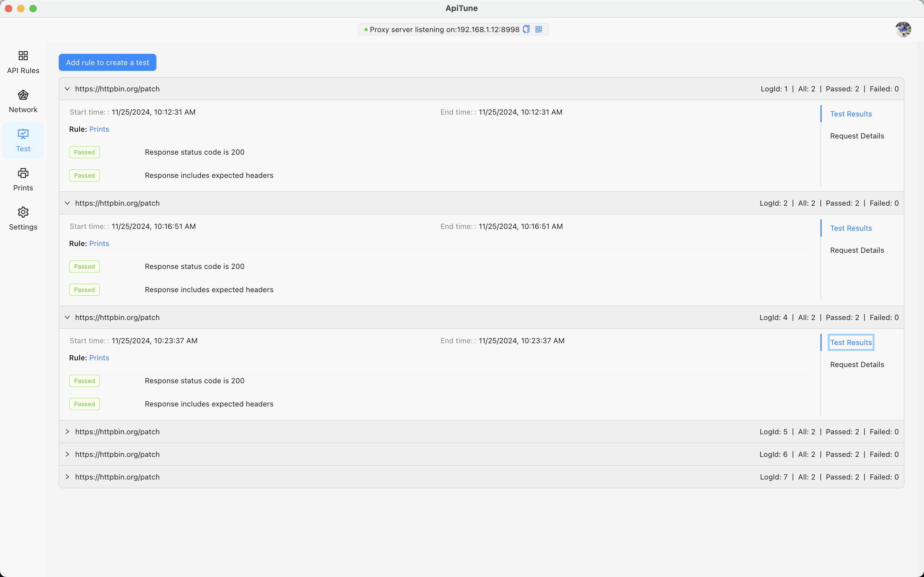The image size is (924, 577).
Task: Open the Prints panel
Action: [x=23, y=179]
